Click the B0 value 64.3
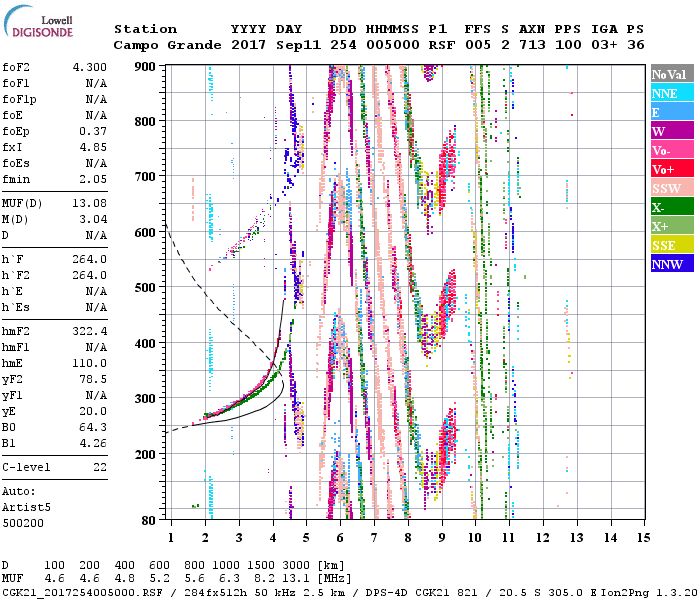Screen dimensions: 700x600 coord(93,427)
